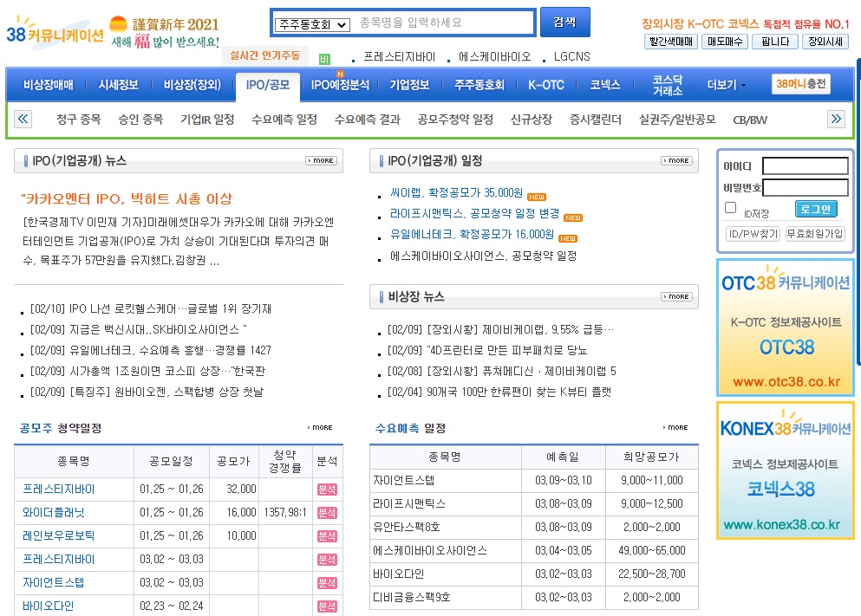This screenshot has height=616, width=861.
Task: Click 무료회원가입 button
Action: [815, 234]
